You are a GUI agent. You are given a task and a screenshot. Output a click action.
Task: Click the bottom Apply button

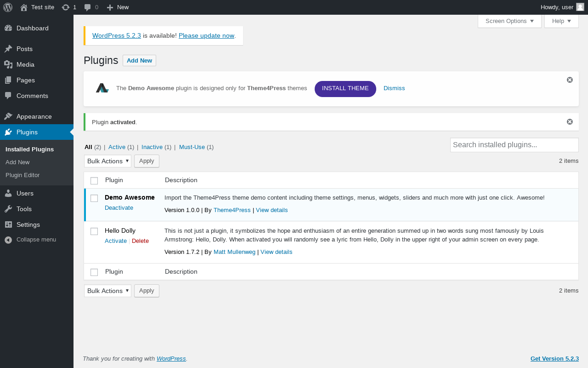(x=147, y=291)
